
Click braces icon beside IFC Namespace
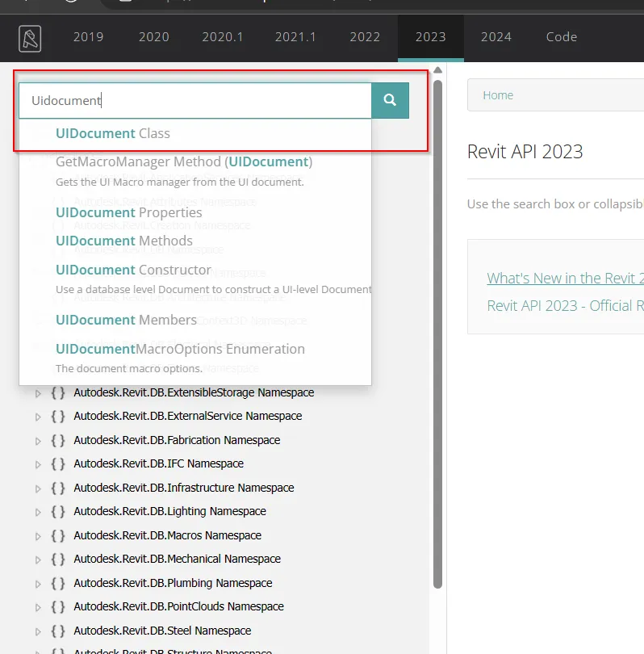point(58,463)
